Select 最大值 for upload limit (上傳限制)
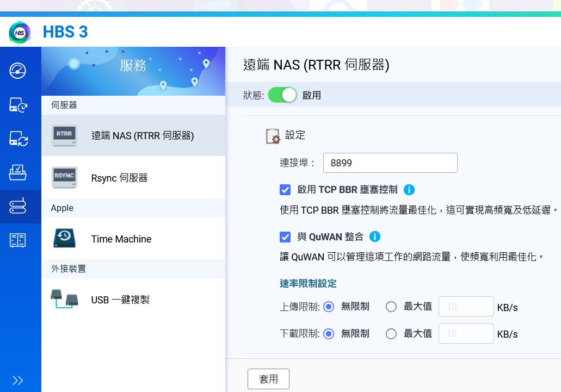Screen dimensions: 561x392 [391, 307]
